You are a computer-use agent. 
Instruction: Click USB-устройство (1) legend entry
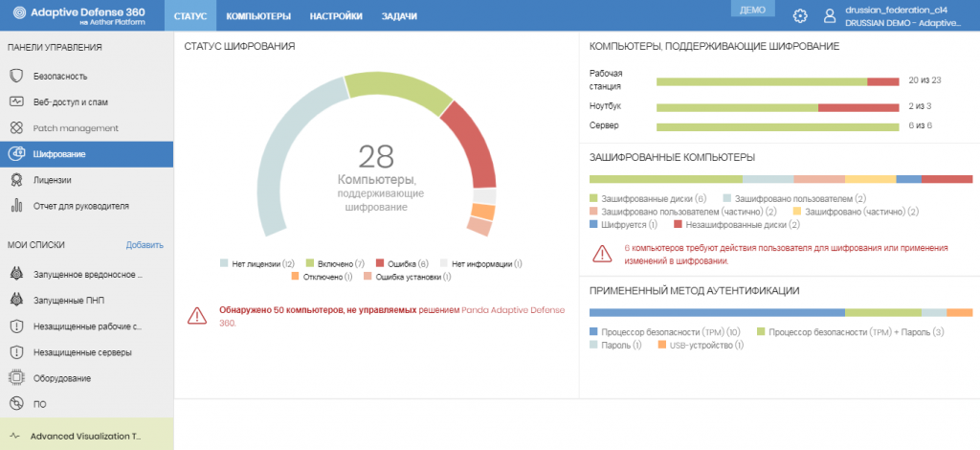pyautogui.click(x=702, y=345)
